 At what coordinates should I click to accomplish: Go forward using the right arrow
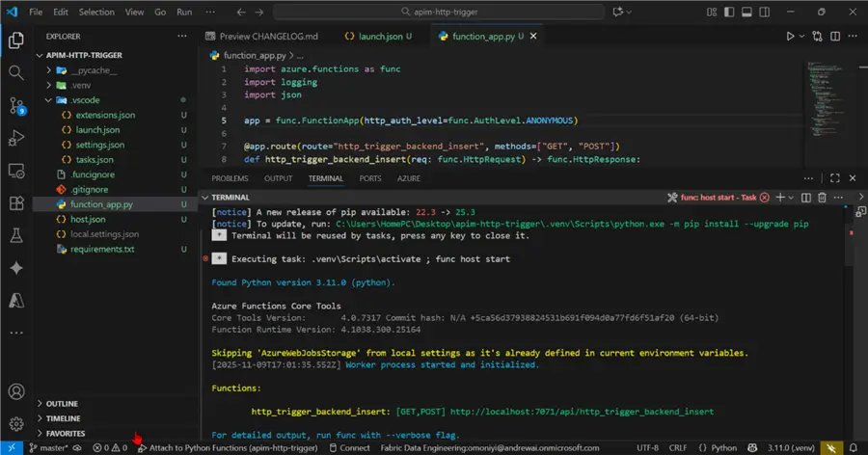coord(259,12)
